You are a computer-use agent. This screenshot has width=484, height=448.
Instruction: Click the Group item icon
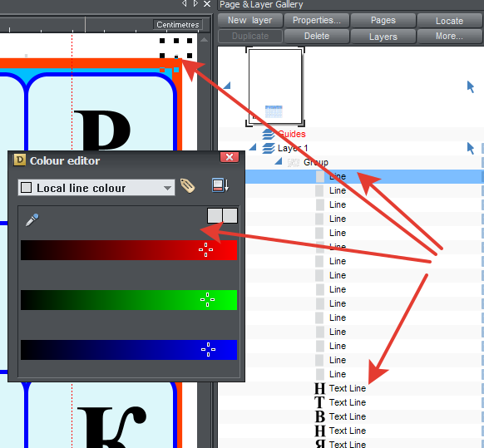[x=294, y=162]
